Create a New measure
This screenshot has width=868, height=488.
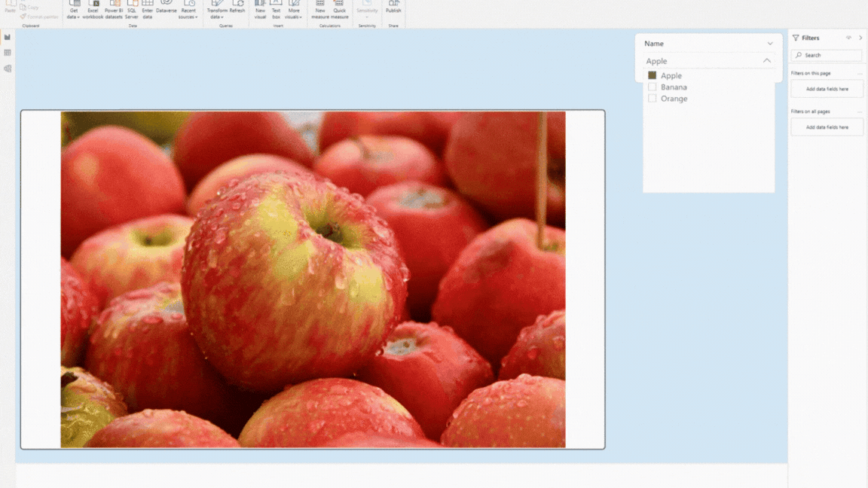[320, 11]
